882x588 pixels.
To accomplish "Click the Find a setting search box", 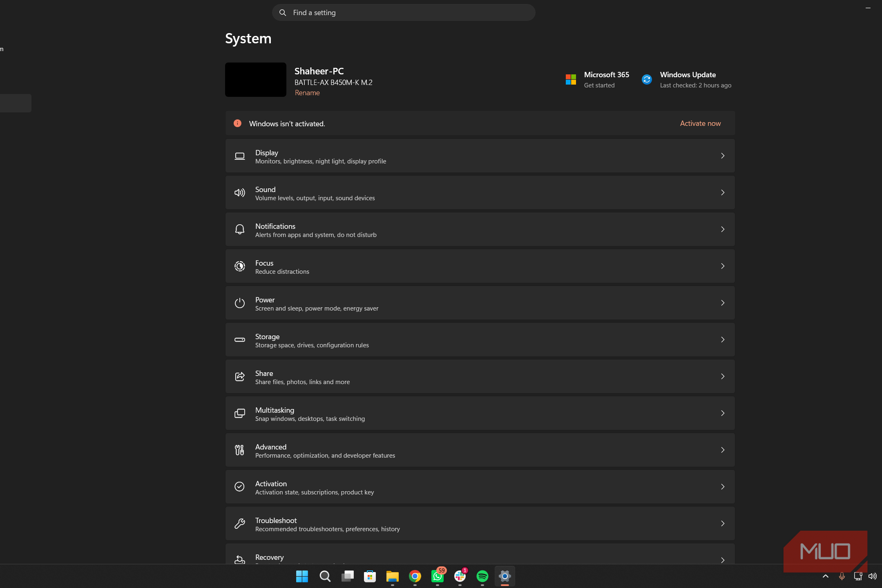I will pos(404,13).
